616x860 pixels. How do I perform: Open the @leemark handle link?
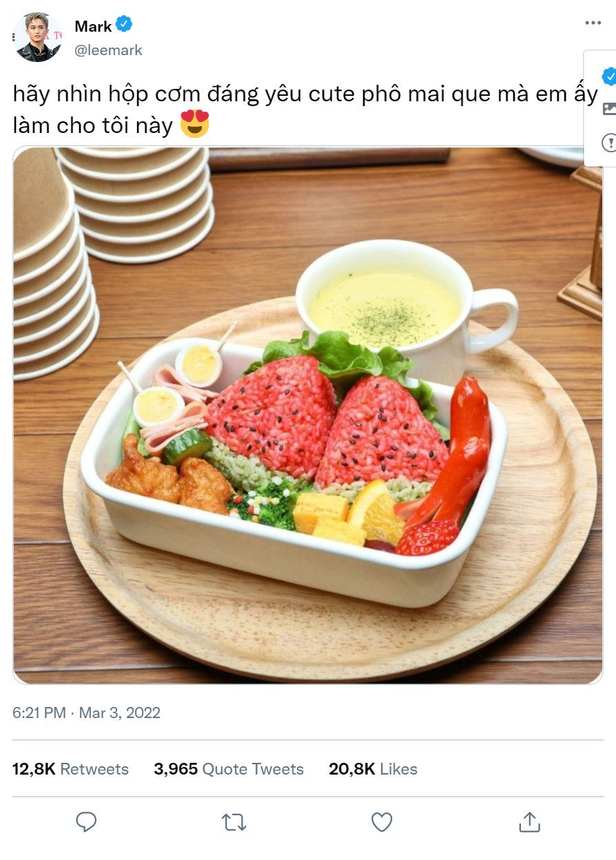(x=108, y=50)
